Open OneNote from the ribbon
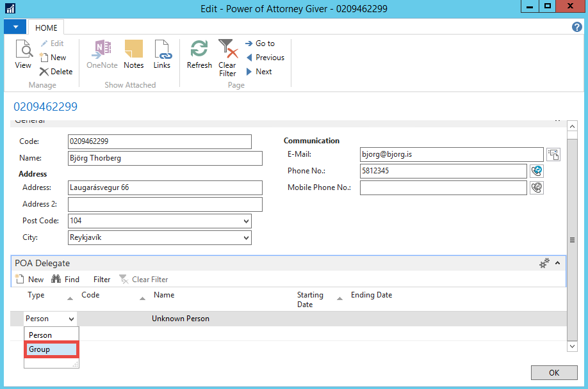Screen dimensions: 588x389 pos(101,54)
